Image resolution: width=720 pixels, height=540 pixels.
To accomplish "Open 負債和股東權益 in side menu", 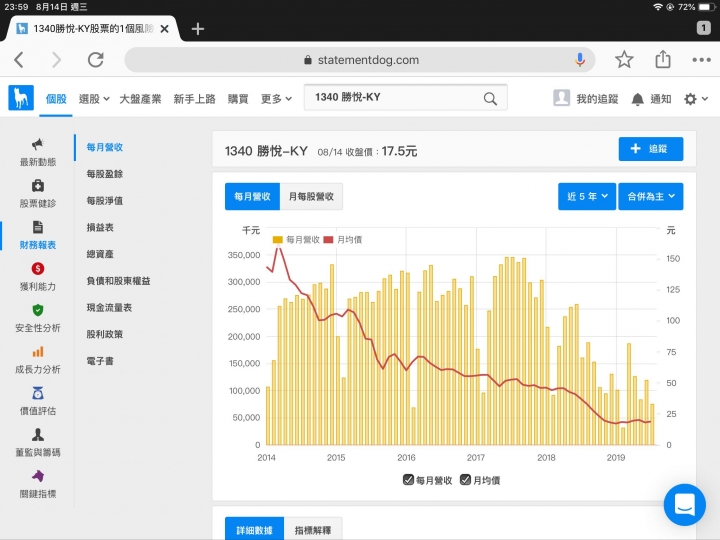I will pos(118,281).
